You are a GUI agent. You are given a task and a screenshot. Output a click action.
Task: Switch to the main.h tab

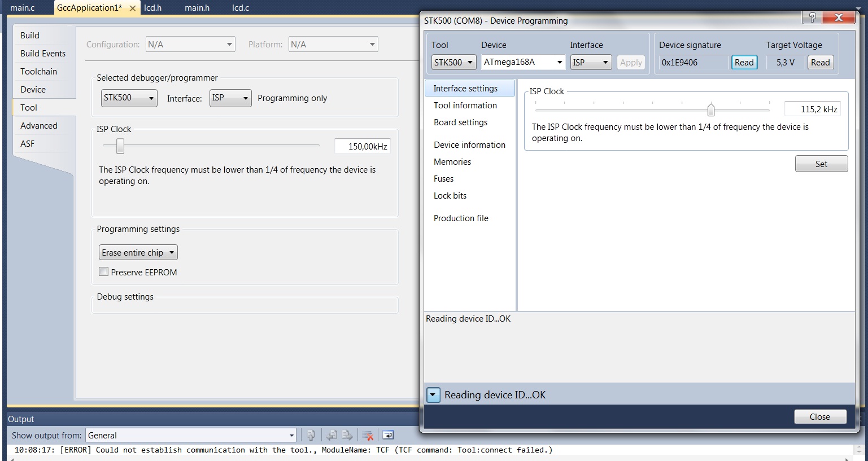(197, 8)
